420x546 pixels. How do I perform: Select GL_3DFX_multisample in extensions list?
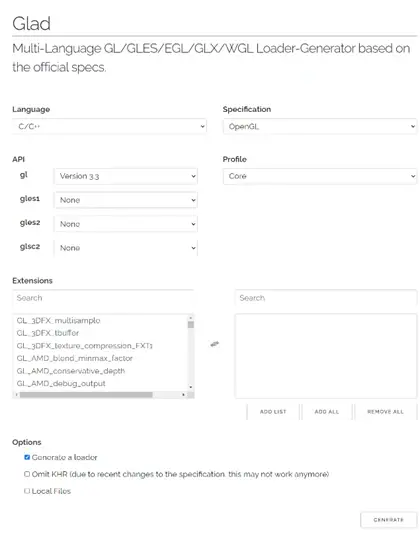click(59, 320)
